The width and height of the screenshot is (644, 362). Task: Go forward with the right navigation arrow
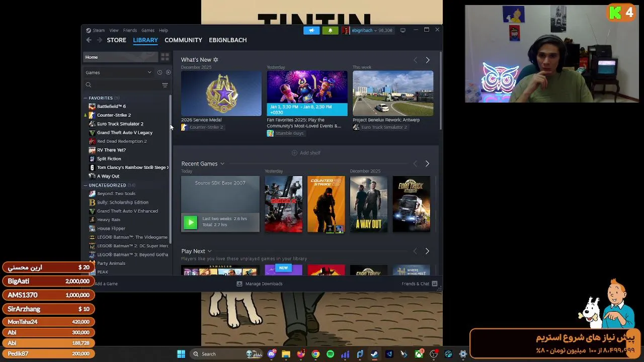point(99,40)
